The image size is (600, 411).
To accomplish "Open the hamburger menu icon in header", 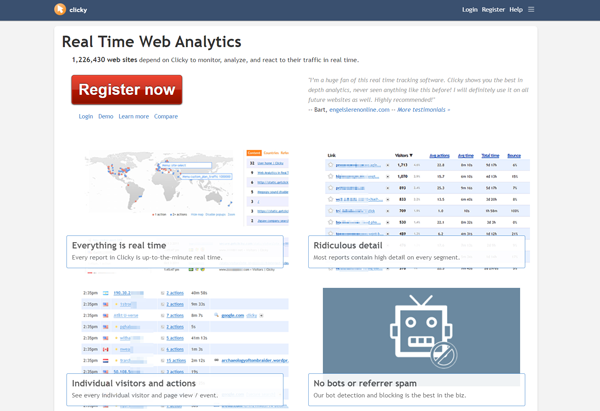I will pyautogui.click(x=531, y=9).
